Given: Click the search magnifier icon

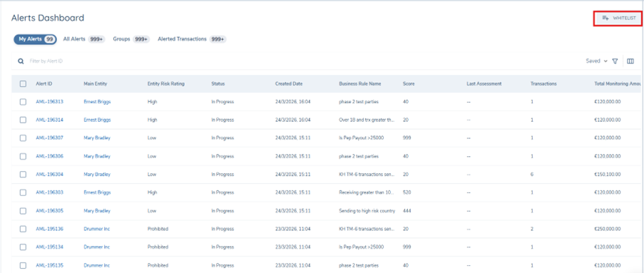Looking at the screenshot, I should coord(21,61).
